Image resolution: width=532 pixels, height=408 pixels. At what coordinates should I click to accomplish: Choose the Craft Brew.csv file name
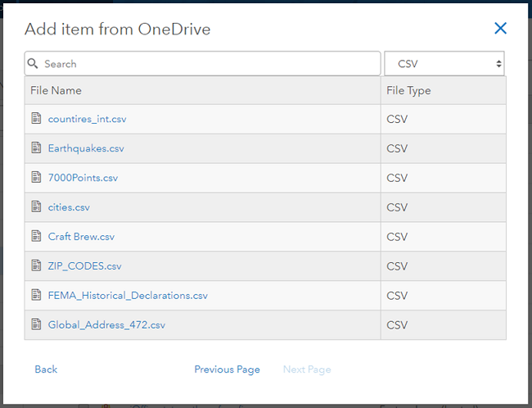click(x=81, y=237)
